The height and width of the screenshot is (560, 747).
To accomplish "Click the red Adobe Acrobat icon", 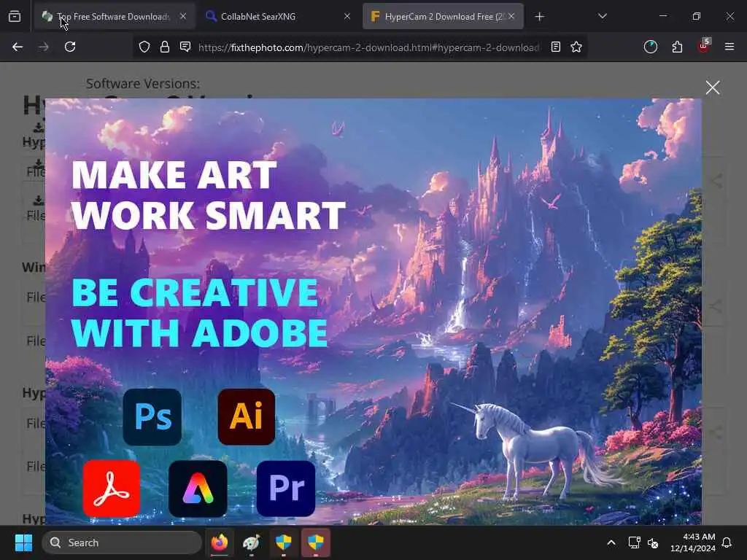I will coord(112,489).
